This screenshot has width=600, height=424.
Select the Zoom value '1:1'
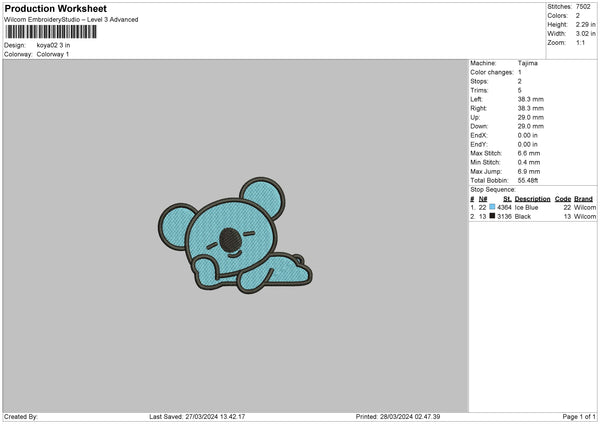point(580,42)
